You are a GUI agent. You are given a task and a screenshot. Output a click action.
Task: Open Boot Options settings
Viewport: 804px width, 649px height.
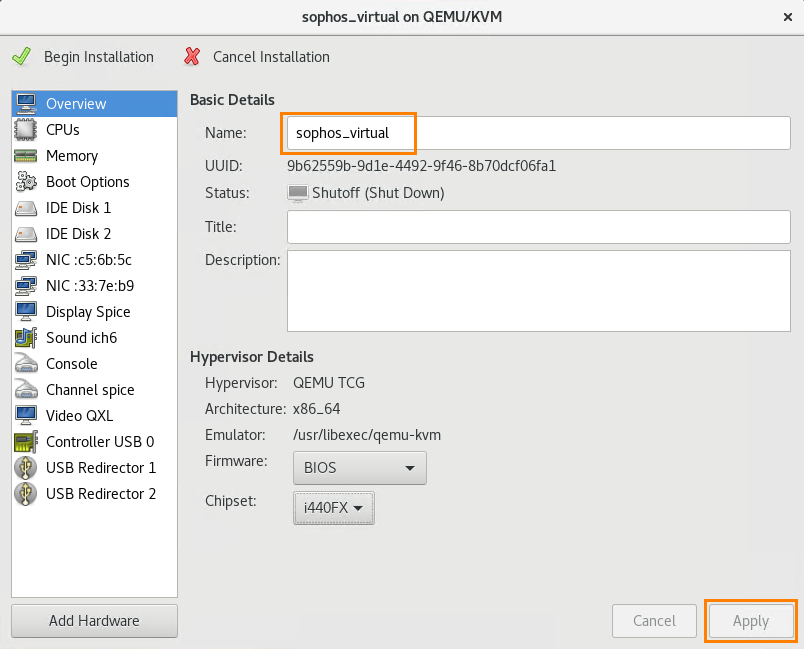tap(89, 182)
